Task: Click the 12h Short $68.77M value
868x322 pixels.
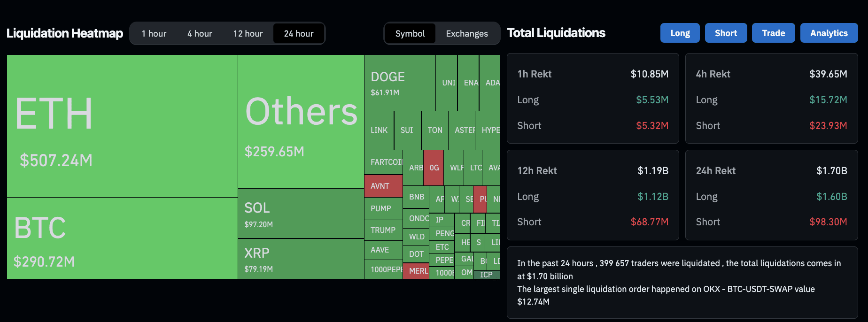Action: click(650, 222)
